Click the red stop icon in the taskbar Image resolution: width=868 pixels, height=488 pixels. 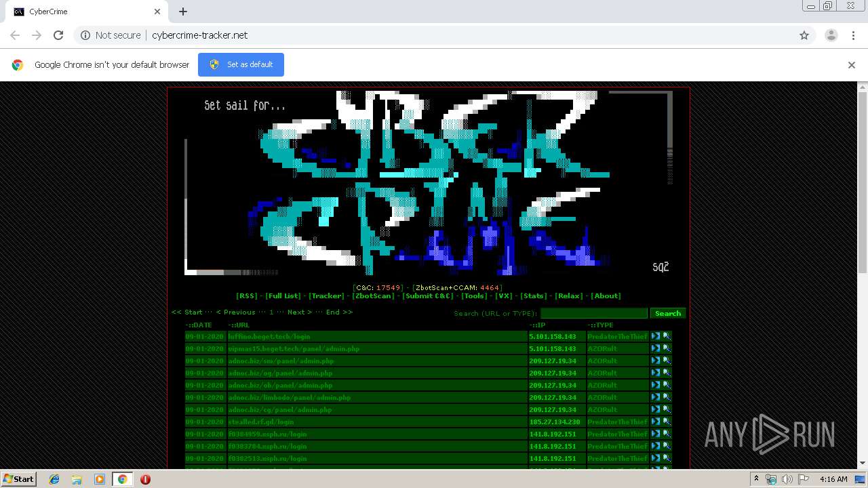point(145,479)
